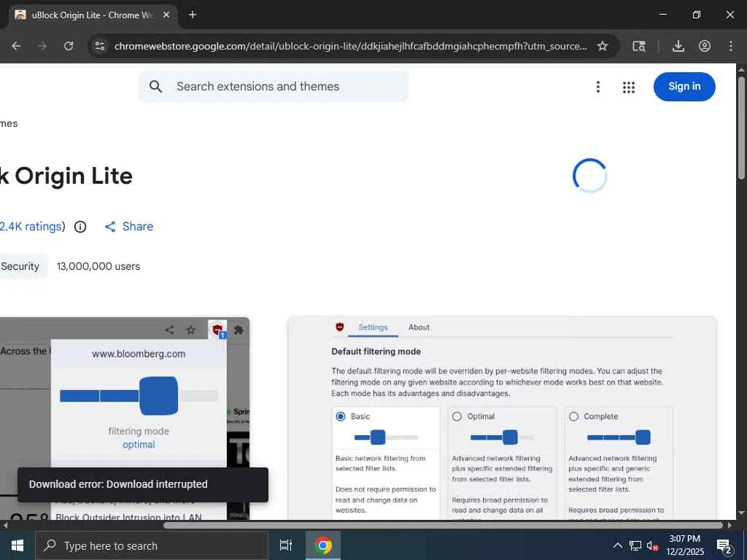Screen dimensions: 747x560
Task: Click the share icon in screenshot toolbar
Action: click(169, 330)
